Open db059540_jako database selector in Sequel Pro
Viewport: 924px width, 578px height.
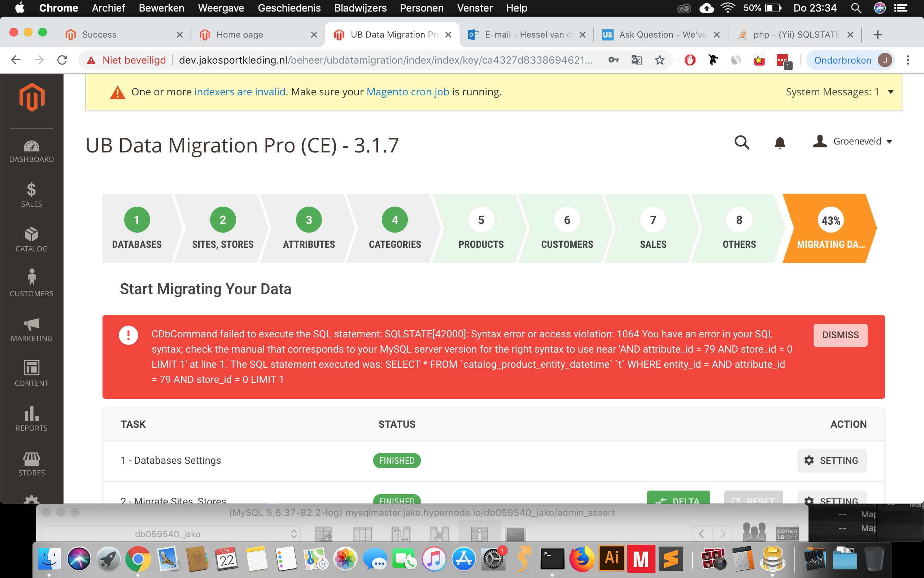pyautogui.click(x=171, y=534)
